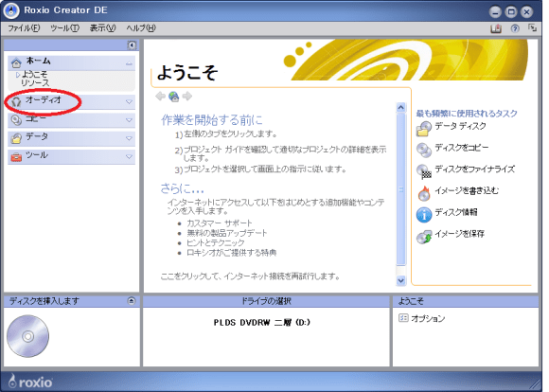Click the red update icon on menu bar
The height and width of the screenshot is (392, 549).
pos(496,28)
